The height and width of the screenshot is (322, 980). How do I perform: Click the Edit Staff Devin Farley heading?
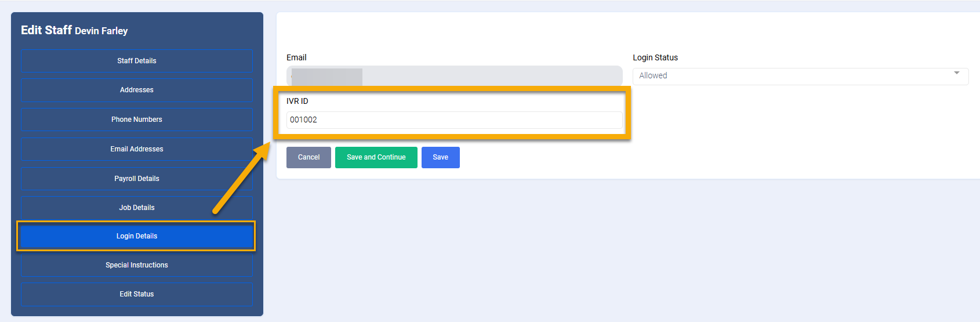(x=74, y=30)
